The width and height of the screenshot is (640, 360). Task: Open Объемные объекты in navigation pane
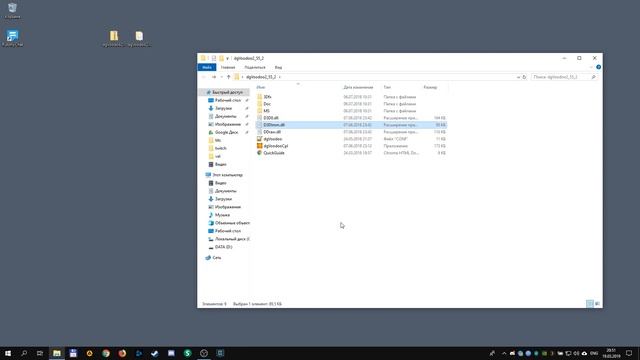(232, 223)
